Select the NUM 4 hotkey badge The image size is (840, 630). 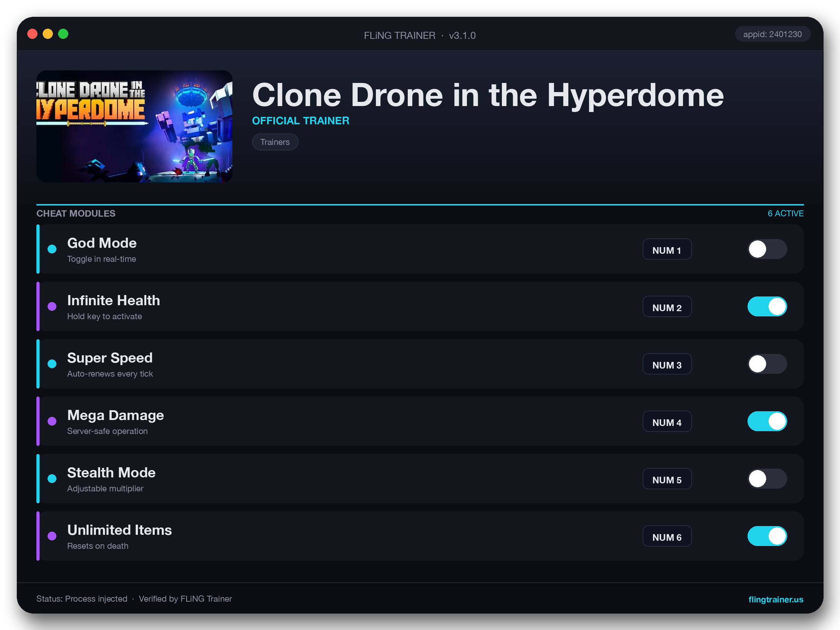(667, 421)
